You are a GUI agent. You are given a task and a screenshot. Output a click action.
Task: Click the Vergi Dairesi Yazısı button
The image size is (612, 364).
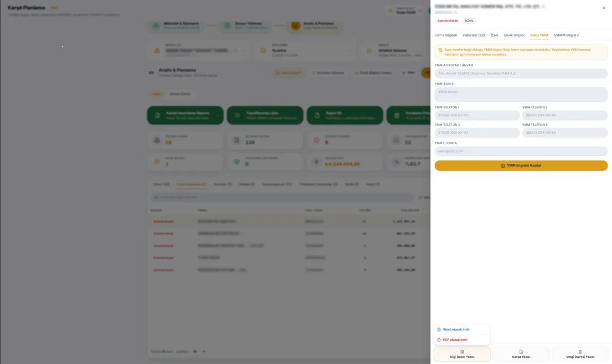tap(580, 354)
